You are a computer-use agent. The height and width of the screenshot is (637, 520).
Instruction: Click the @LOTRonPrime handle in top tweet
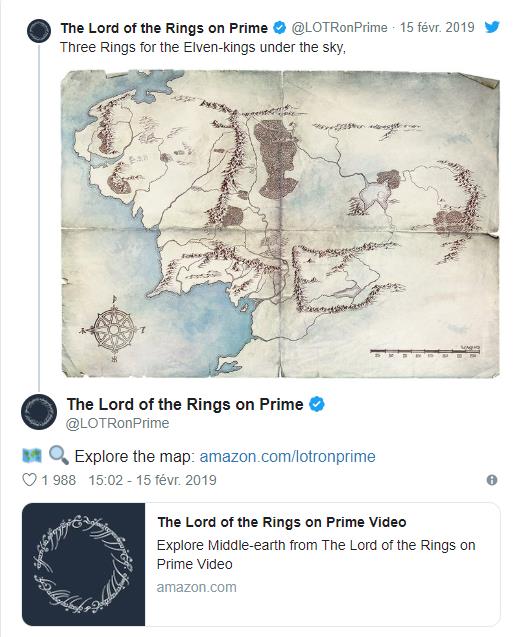(339, 28)
